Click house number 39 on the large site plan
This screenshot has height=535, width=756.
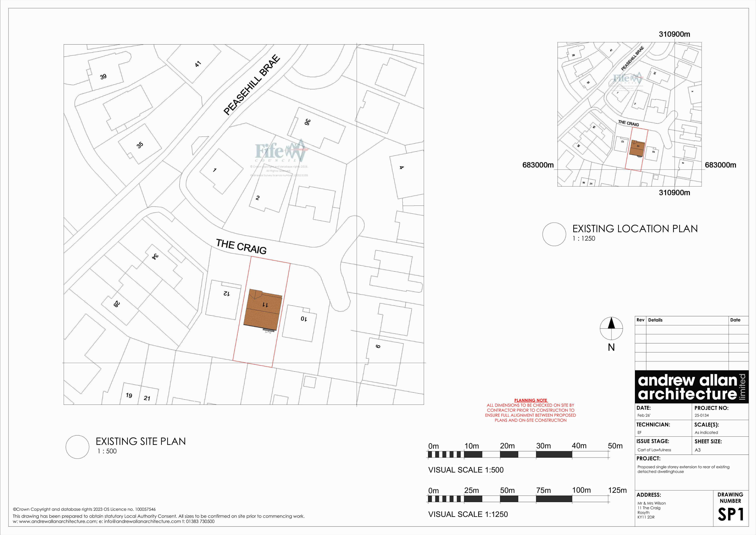tap(103, 76)
